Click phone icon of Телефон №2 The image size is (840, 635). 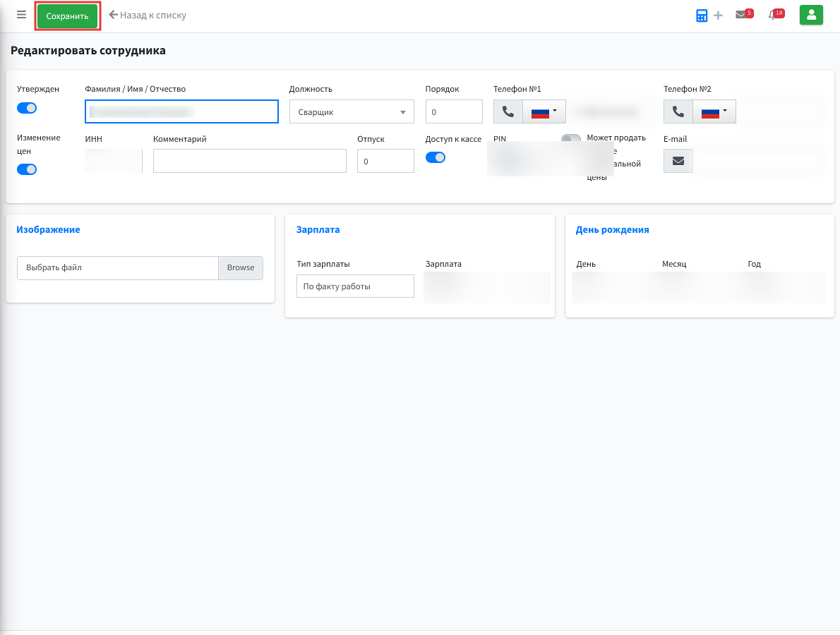678,111
